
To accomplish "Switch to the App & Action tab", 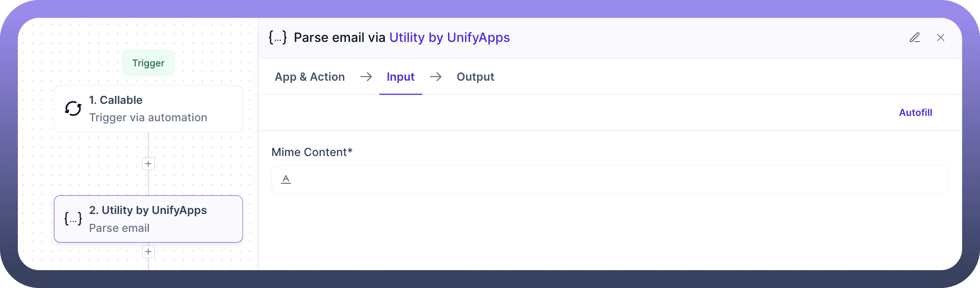I will (x=309, y=77).
